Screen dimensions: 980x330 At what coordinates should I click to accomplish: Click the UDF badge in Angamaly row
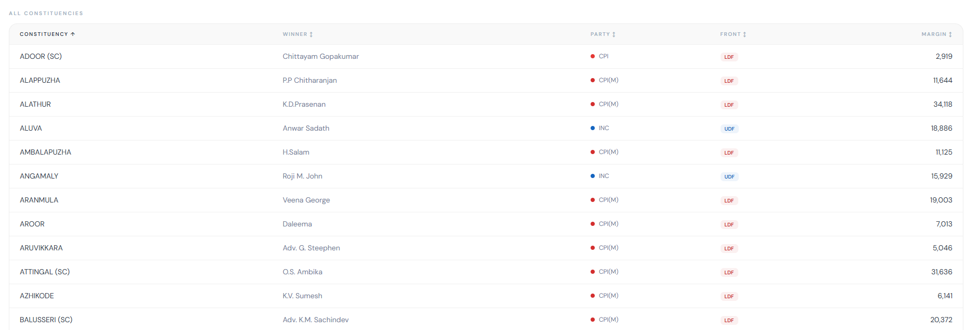point(729,177)
